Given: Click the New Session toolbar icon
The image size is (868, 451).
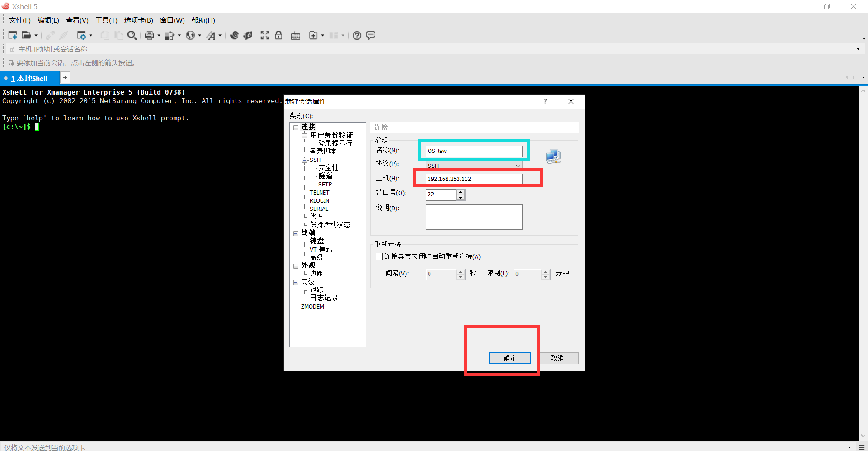Looking at the screenshot, I should [x=13, y=35].
